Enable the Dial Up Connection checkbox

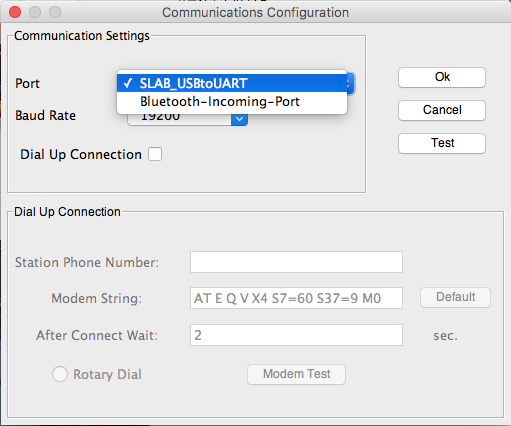(155, 154)
